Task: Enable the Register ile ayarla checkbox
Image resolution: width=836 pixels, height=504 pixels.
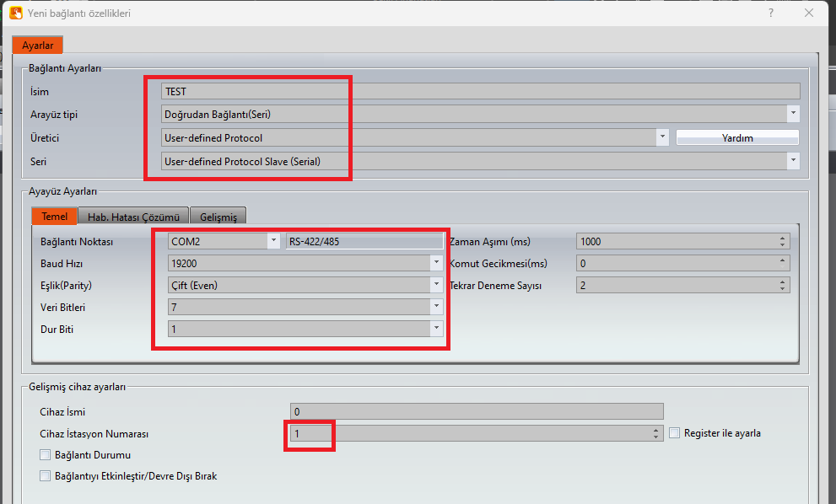Action: [x=675, y=433]
